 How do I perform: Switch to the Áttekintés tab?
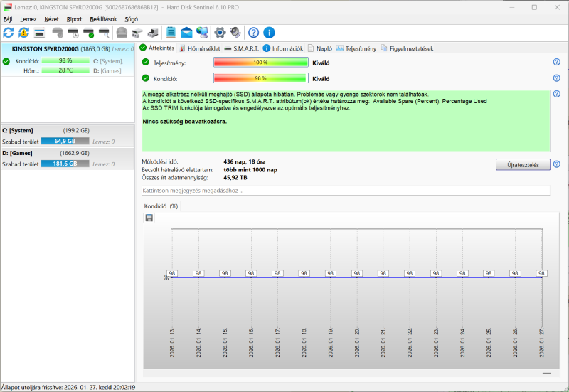click(x=157, y=48)
